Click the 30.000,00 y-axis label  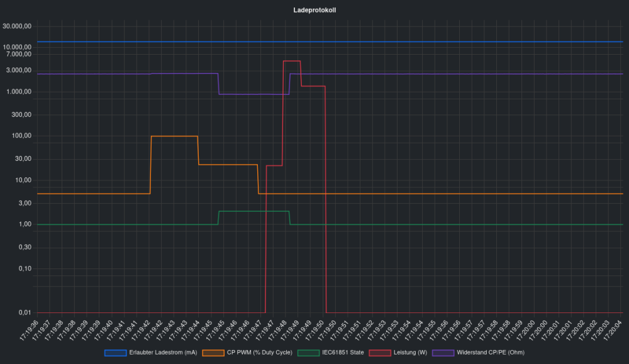click(x=17, y=26)
